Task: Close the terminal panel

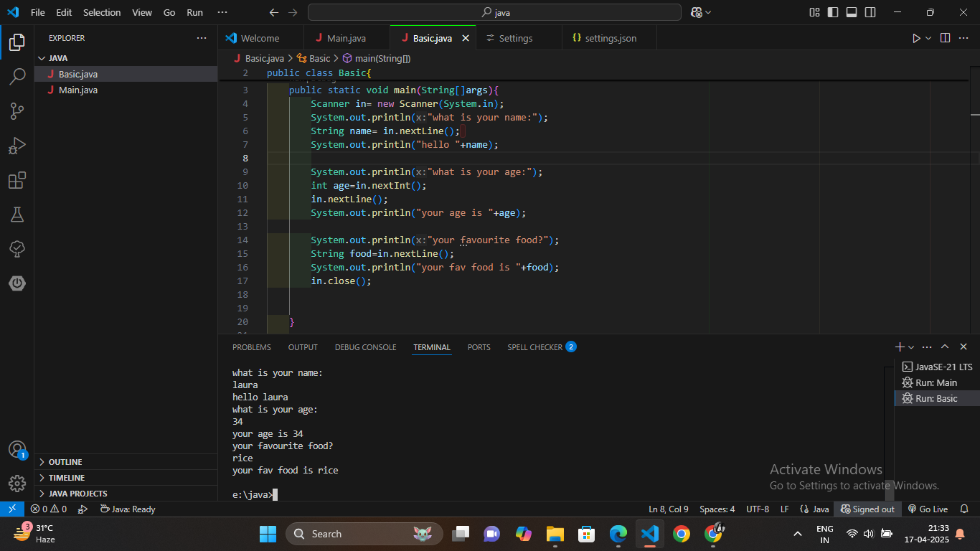Action: (x=963, y=347)
